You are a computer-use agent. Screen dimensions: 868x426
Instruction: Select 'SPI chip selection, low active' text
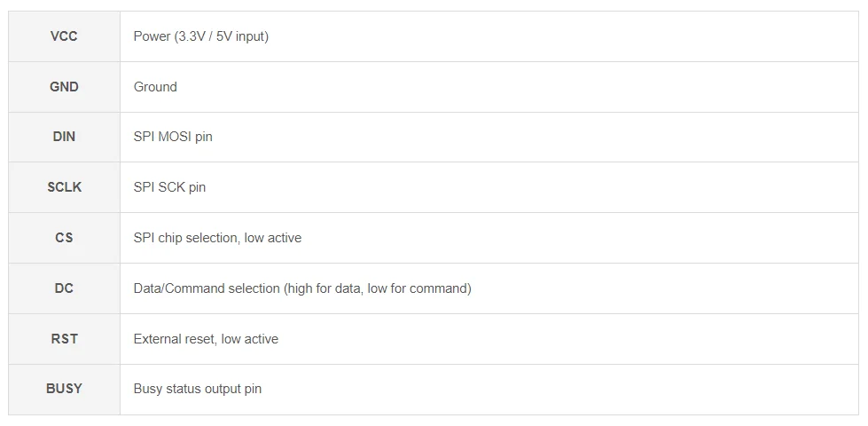tap(217, 238)
